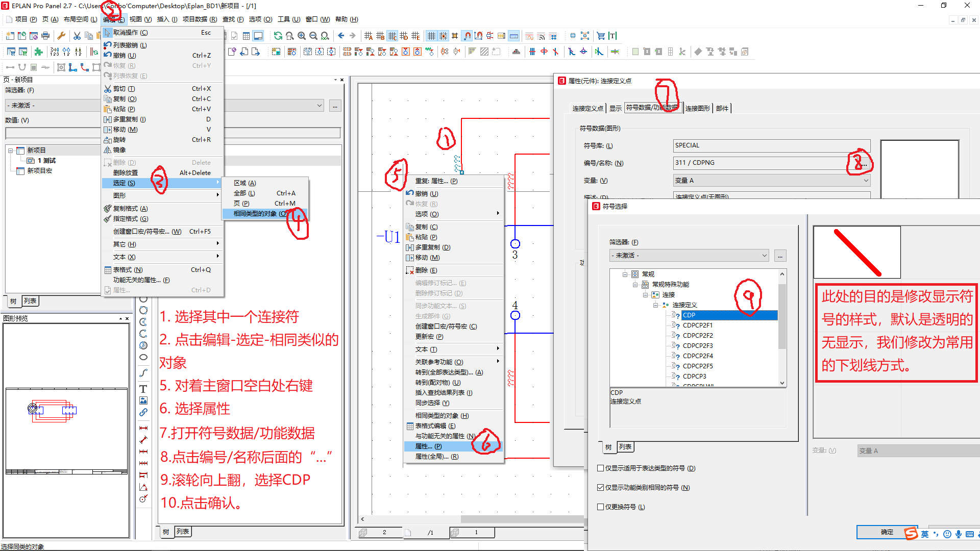Click the ... button beside 编号/名称

pos(864,163)
